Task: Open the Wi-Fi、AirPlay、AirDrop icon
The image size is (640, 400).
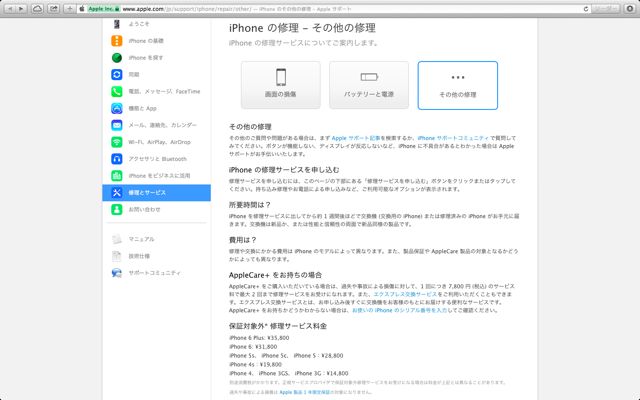Action: [x=117, y=142]
